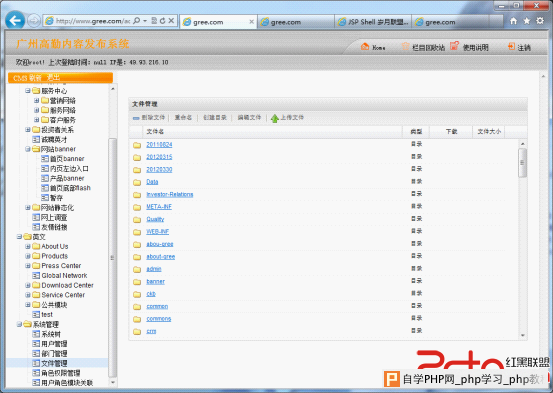Click the stop (X) icon in address bar
The width and height of the screenshot is (553, 393).
tap(171, 21)
